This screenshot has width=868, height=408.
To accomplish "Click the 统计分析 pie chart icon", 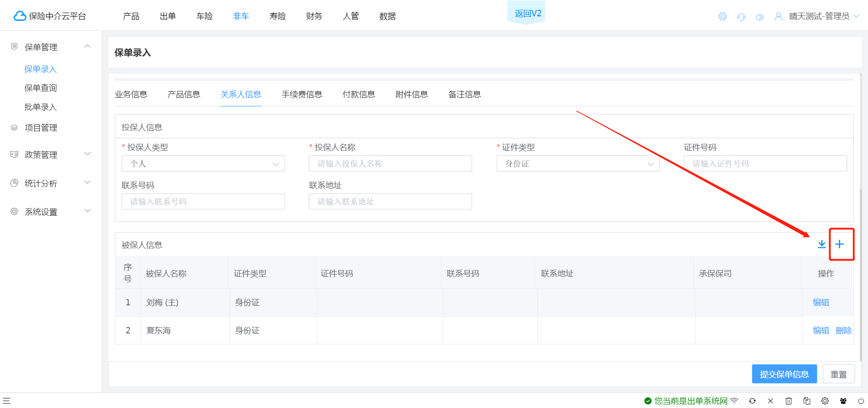I will [x=14, y=183].
